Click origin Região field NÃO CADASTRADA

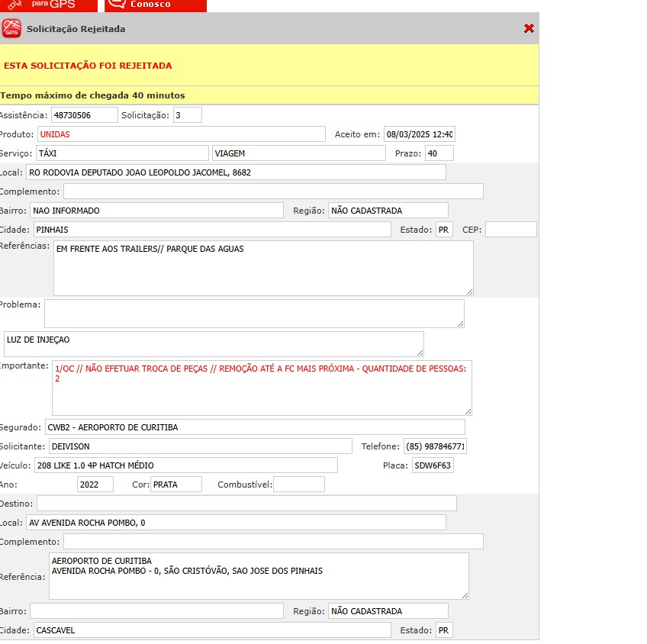[x=388, y=210]
